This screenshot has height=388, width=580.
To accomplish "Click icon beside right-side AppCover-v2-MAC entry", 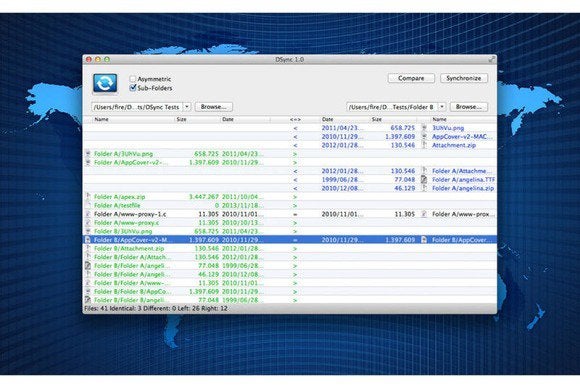I will click(424, 136).
